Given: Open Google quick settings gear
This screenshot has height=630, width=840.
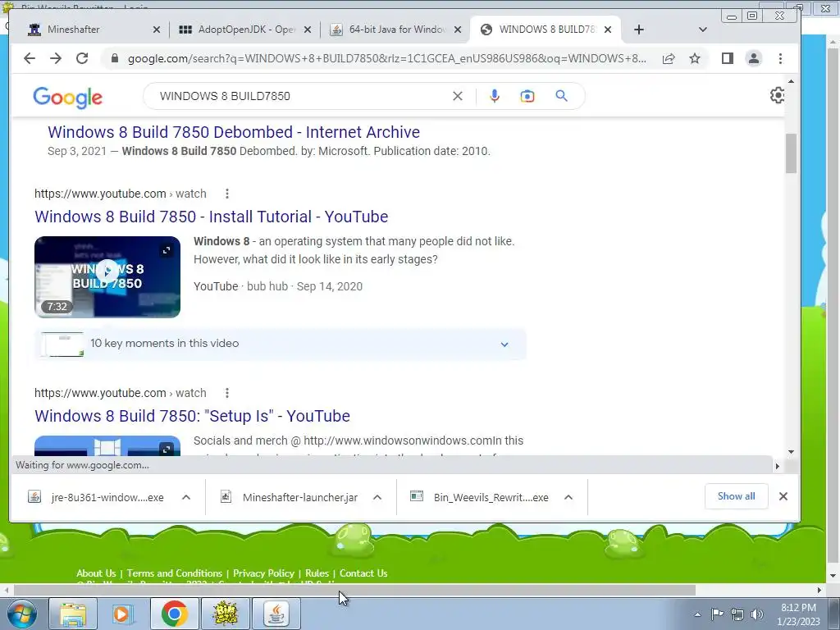Looking at the screenshot, I should point(778,95).
